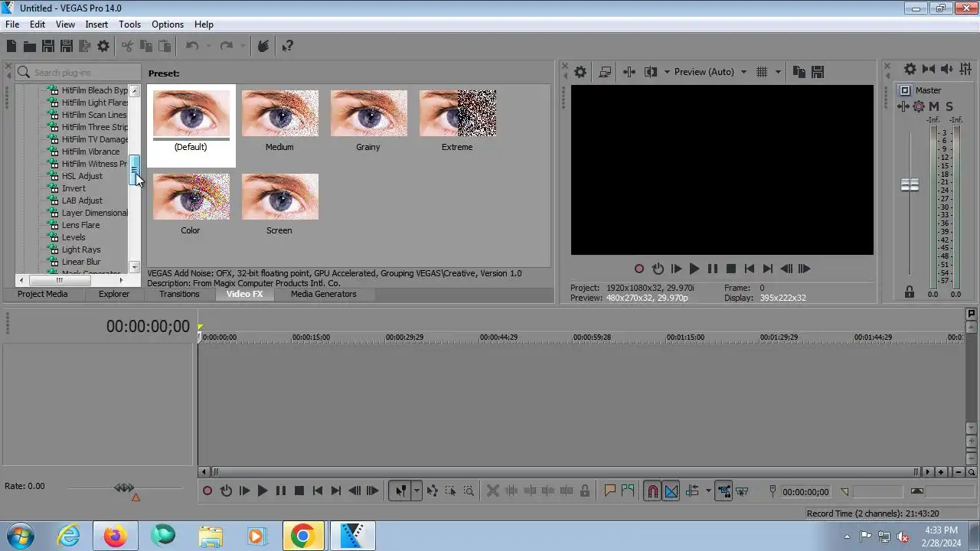The image size is (980, 551).
Task: Click the Downmix output icon in Master Bus
Action: [928, 69]
